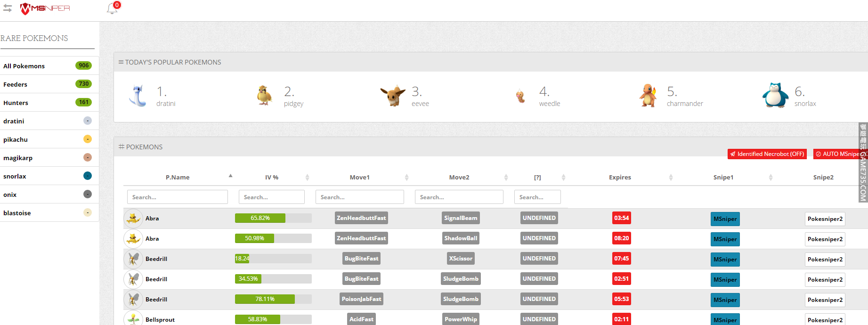Open the notification bell
868x325 pixels.
point(112,8)
